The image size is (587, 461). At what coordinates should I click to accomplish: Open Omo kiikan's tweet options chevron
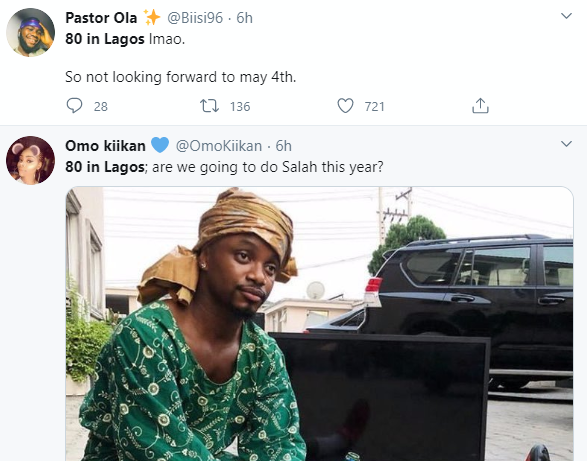click(566, 144)
